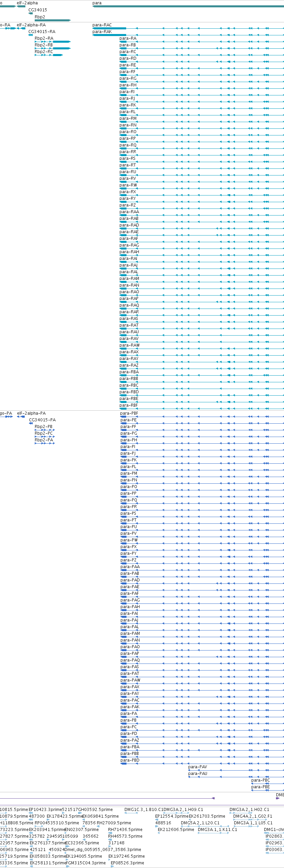Image resolution: width=284 pixels, height=868 pixels.
Task: Select the para-RV transcript label
Action: [127, 178]
